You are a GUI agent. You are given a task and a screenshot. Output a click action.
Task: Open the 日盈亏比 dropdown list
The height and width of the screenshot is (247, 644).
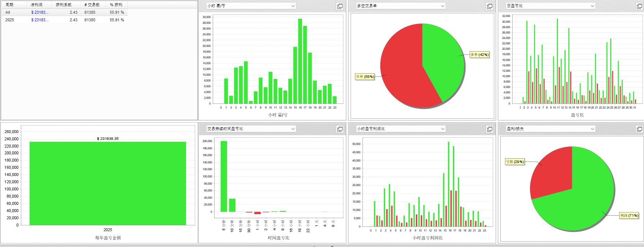592,6
